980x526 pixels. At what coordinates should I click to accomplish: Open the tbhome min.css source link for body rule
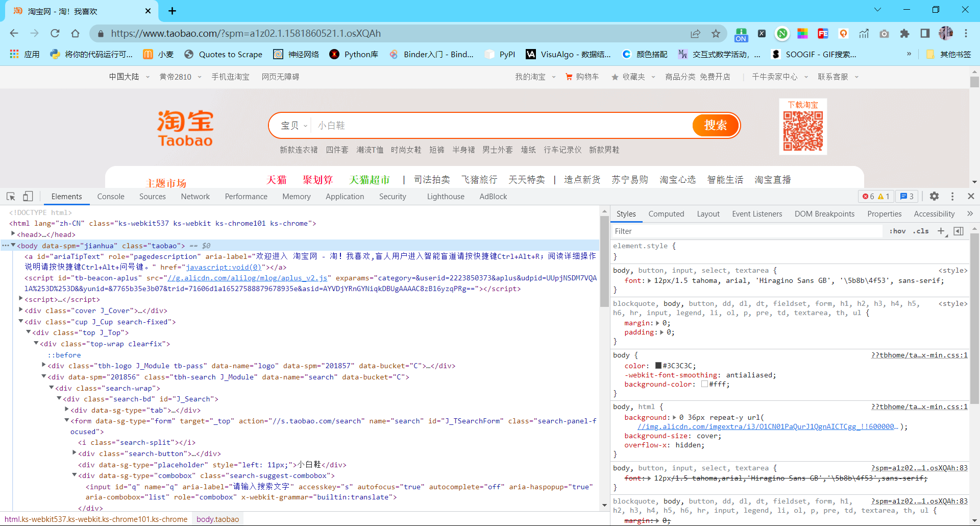coord(919,355)
